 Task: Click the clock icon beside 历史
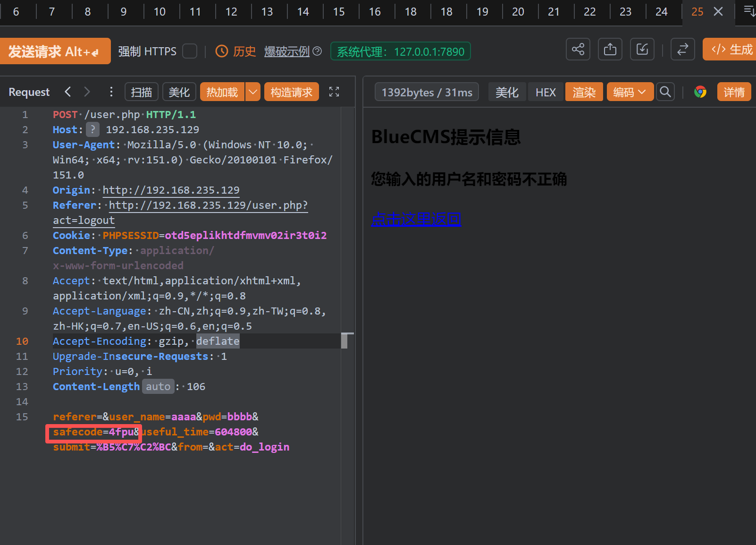pyautogui.click(x=222, y=51)
